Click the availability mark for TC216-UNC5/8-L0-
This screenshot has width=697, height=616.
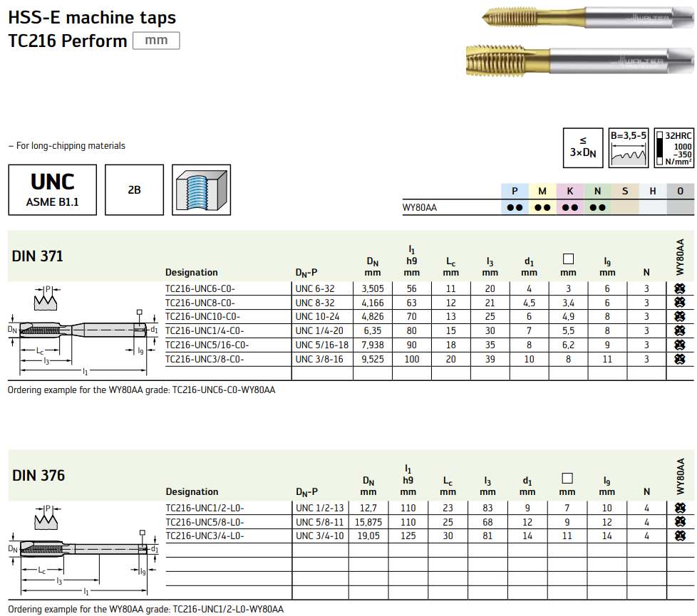(x=680, y=522)
